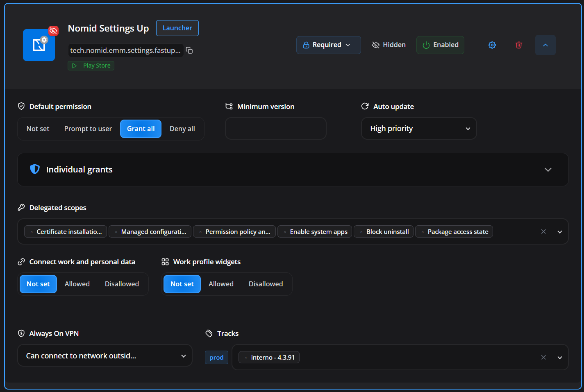The image size is (584, 392).
Task: Click the Nomid Settings Up app icon
Action: 39,45
